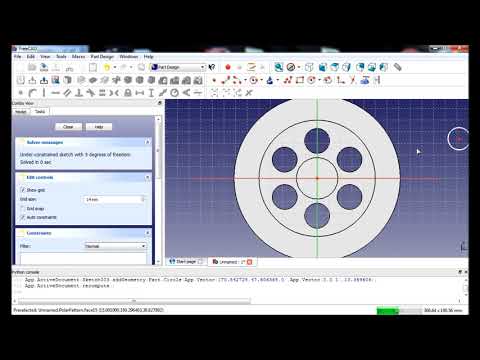Open the Part Design workbench selector
The width and height of the screenshot is (480, 360).
(x=178, y=67)
